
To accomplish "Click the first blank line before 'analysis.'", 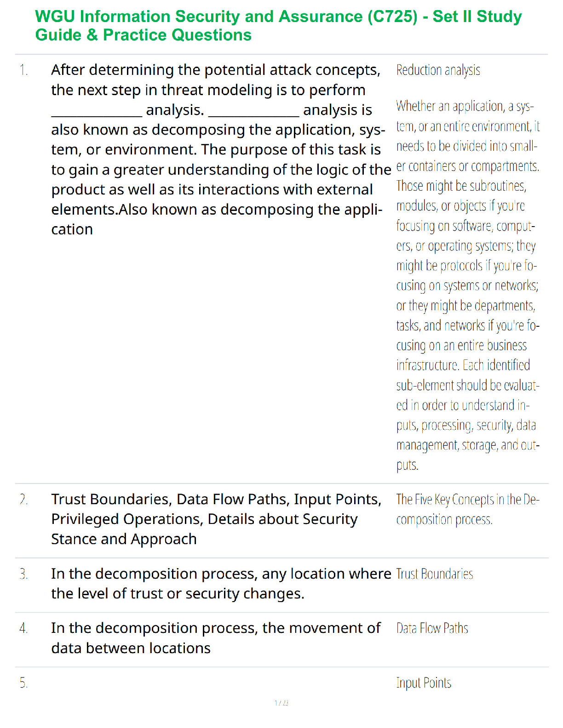I will point(97,110).
